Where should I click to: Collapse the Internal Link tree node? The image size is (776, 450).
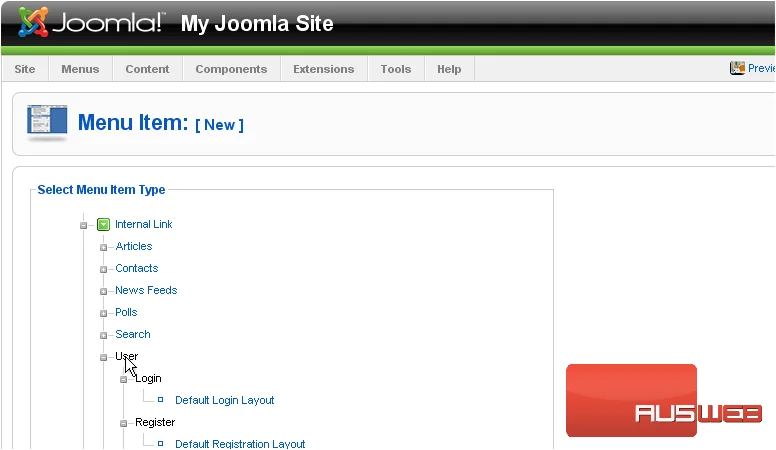click(x=83, y=226)
